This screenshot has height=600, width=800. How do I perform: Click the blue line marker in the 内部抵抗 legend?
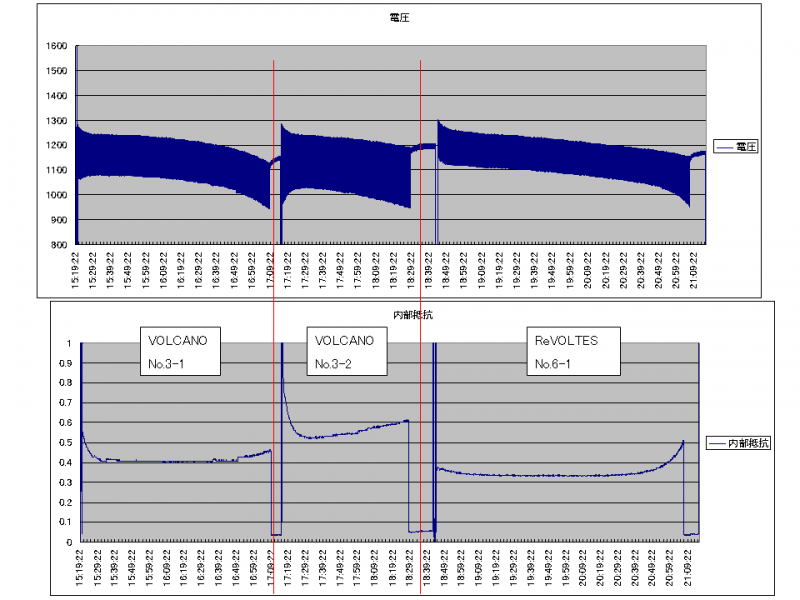click(716, 442)
